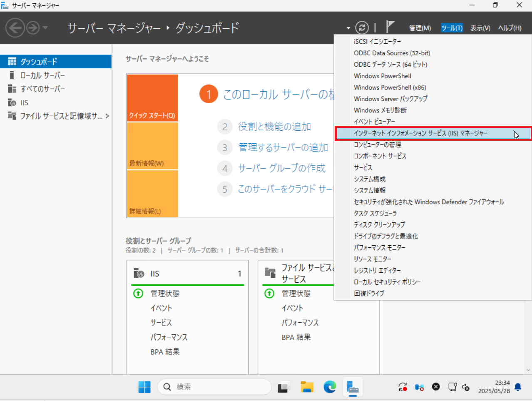
Task: Open Windows Start button on taskbar
Action: 144,387
